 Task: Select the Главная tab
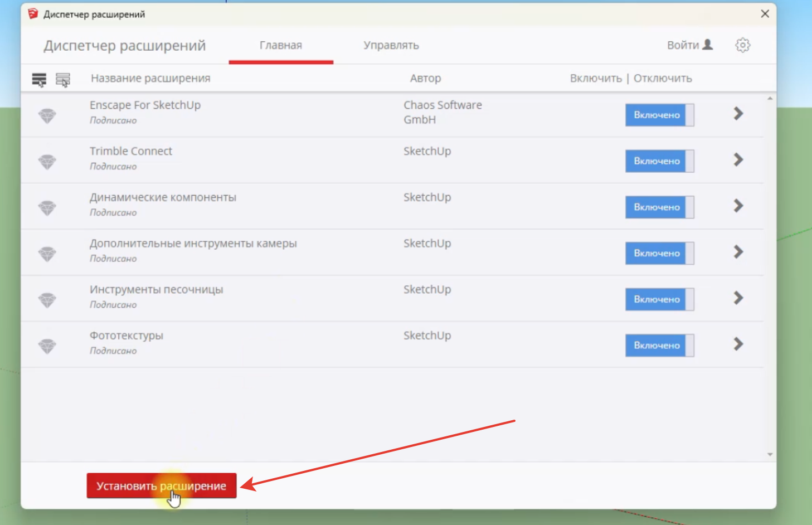(280, 45)
